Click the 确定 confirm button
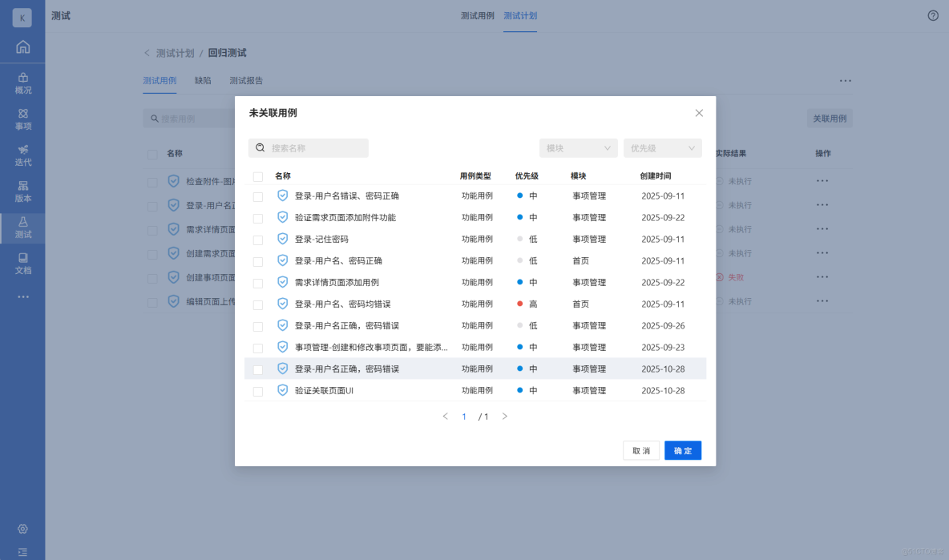Viewport: 949px width, 560px height. tap(682, 450)
